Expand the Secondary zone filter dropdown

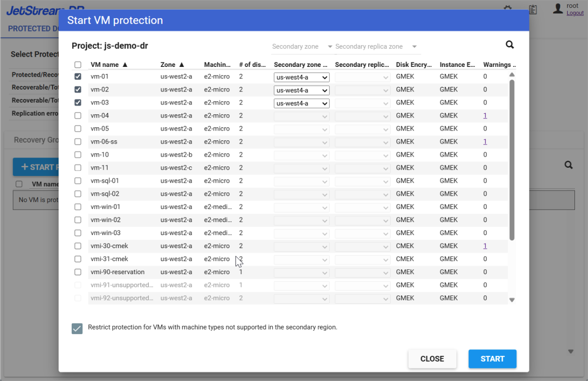click(330, 46)
